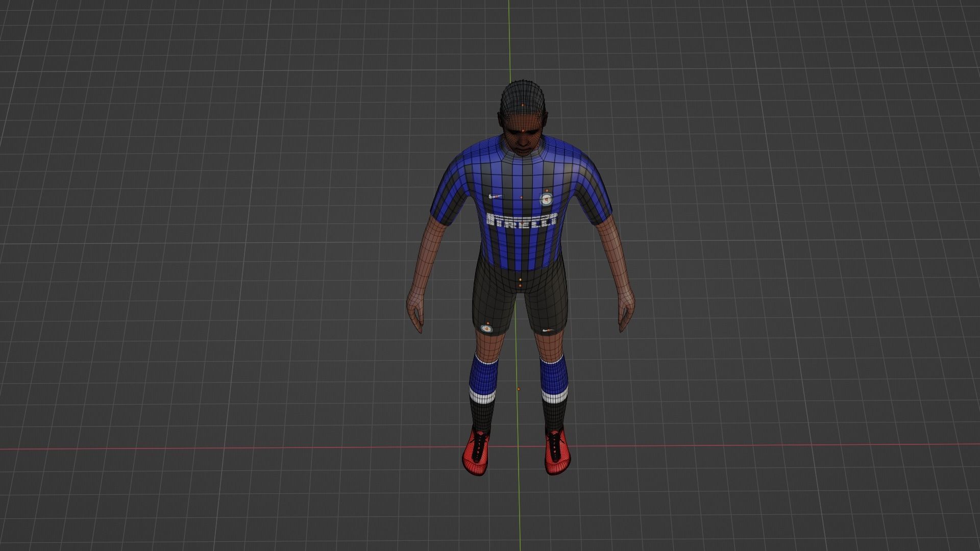Viewport: 980px width, 551px height.
Task: Click the PIRELLI sponsor text on jersey
Action: coord(521,221)
